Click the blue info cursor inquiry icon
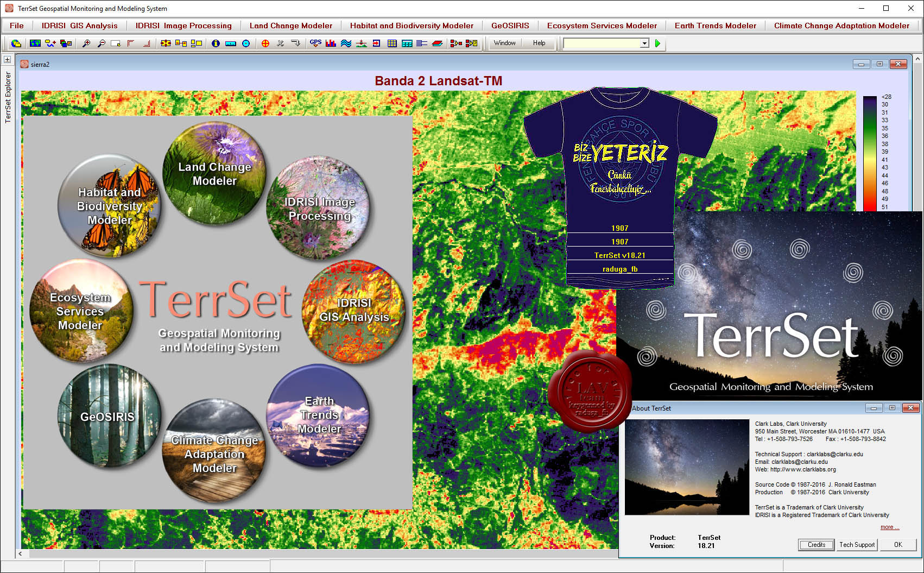This screenshot has height=573, width=924. 216,43
